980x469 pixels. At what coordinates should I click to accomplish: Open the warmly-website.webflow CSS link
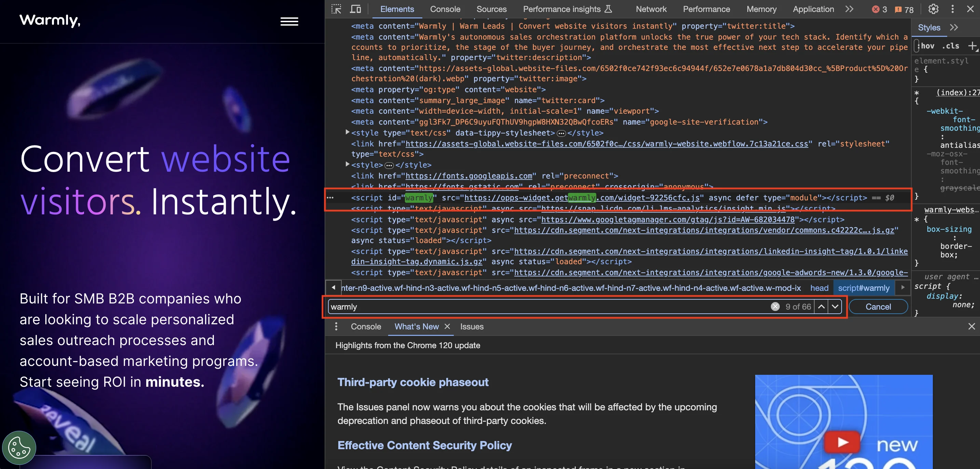[607, 144]
